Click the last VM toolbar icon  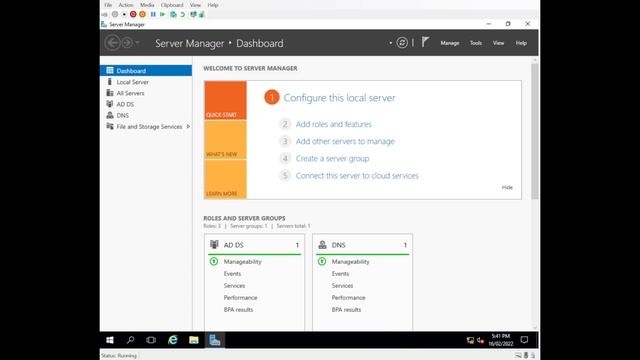[202, 14]
